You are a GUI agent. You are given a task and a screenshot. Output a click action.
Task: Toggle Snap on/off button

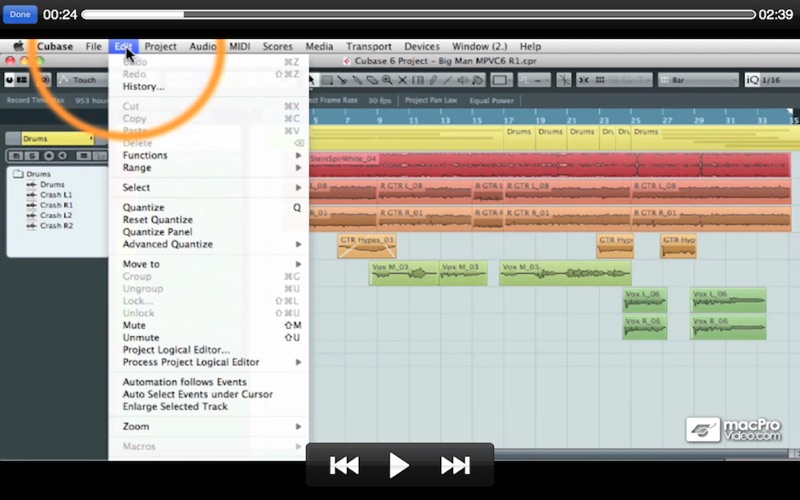(584, 80)
